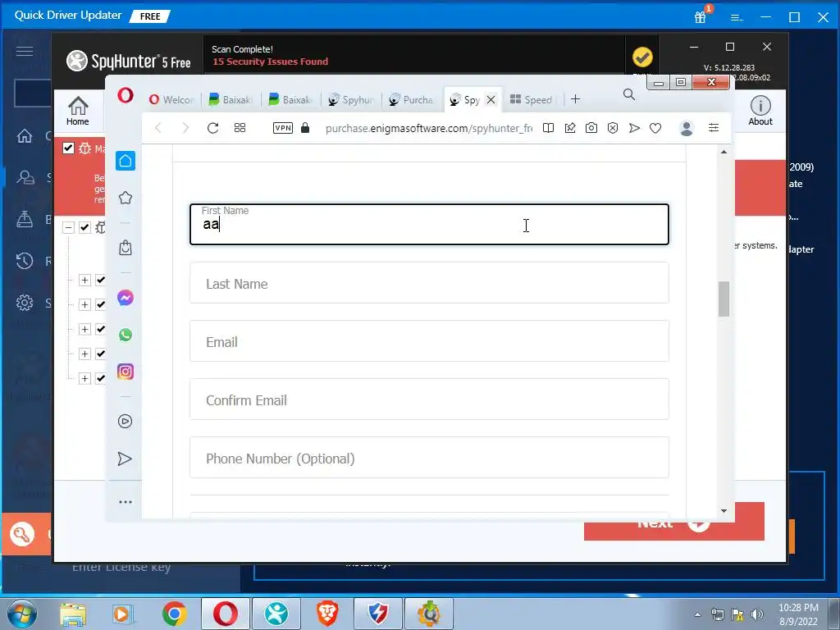Open Quick Driver Updater gift icon
This screenshot has width=840, height=630.
tap(701, 16)
